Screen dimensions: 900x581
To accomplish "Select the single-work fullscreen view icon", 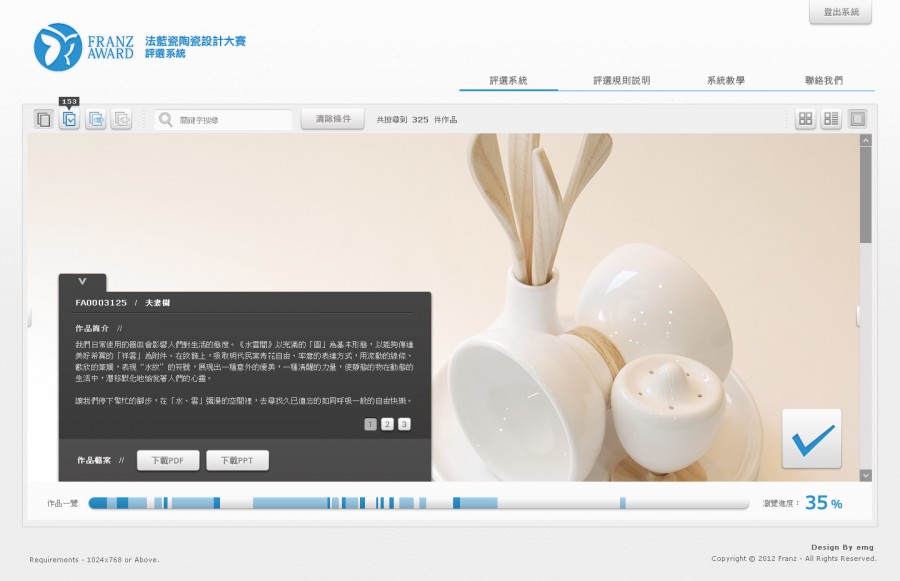I will (x=859, y=119).
